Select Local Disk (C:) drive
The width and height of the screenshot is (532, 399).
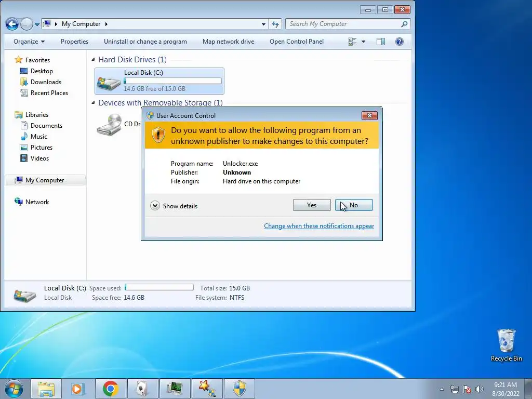click(x=159, y=81)
